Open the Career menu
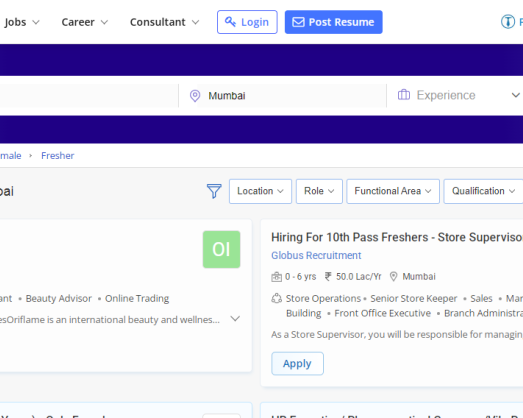The width and height of the screenshot is (523, 418). click(x=85, y=22)
